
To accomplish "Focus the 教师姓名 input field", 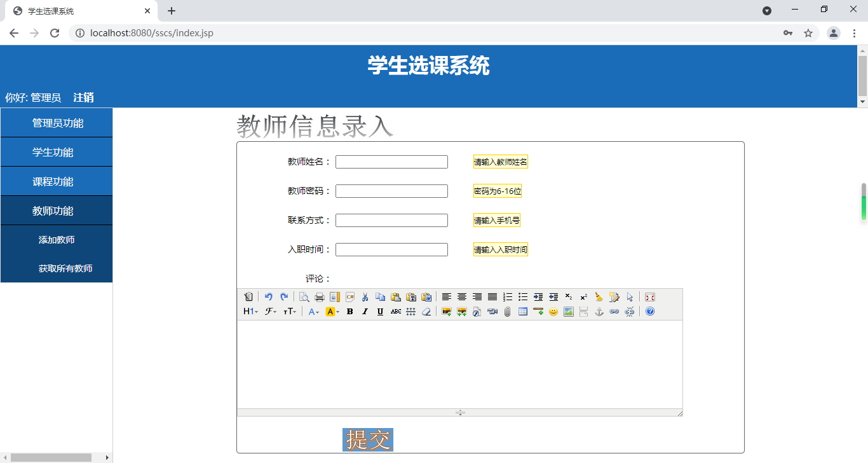I will click(x=391, y=162).
